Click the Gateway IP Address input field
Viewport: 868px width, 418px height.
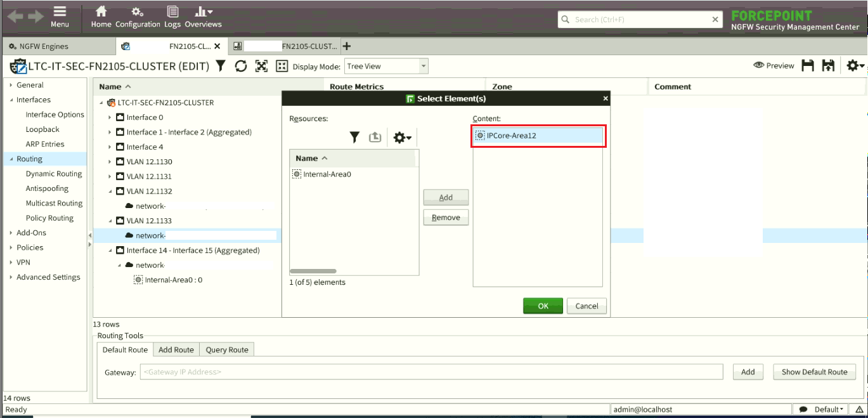[431, 372]
